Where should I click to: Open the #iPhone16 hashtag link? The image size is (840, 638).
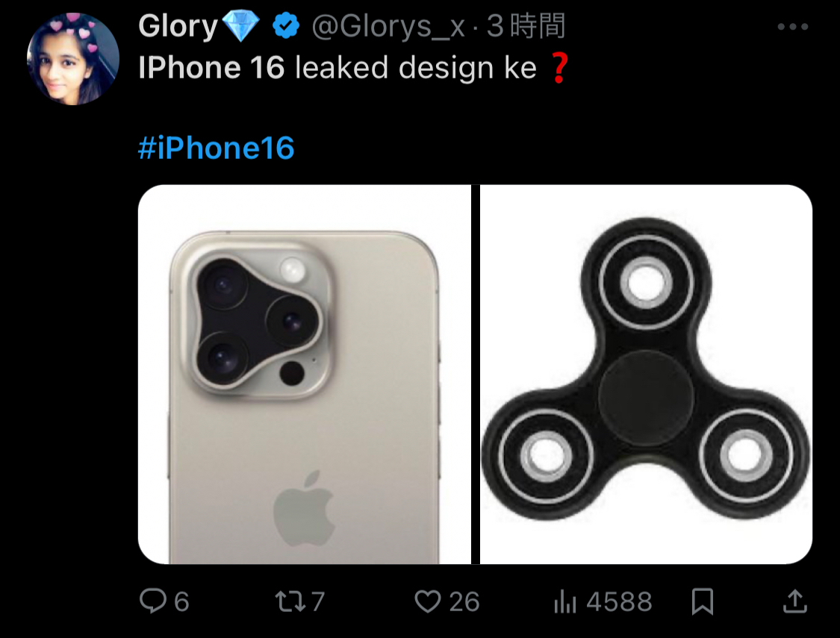216,148
